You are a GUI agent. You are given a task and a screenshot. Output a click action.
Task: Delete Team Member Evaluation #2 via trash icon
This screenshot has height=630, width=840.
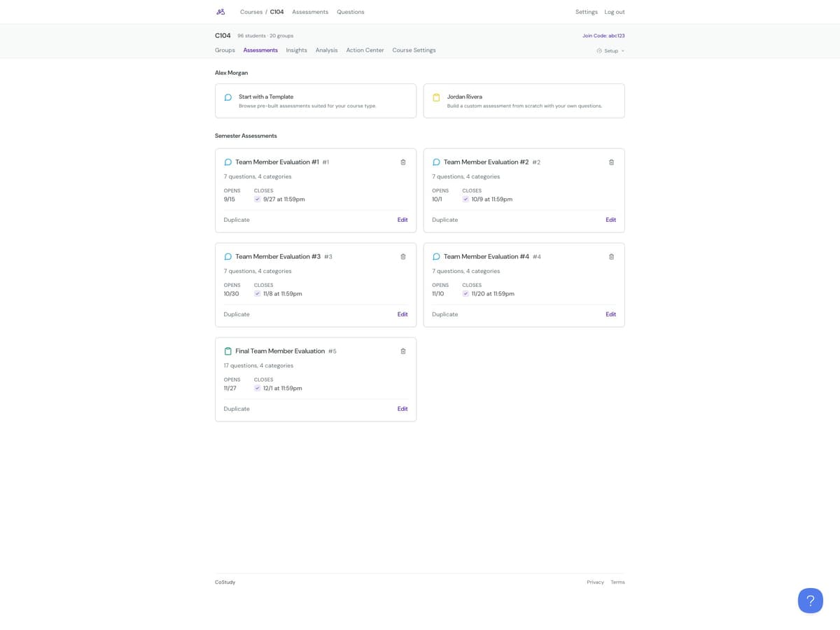tap(611, 162)
